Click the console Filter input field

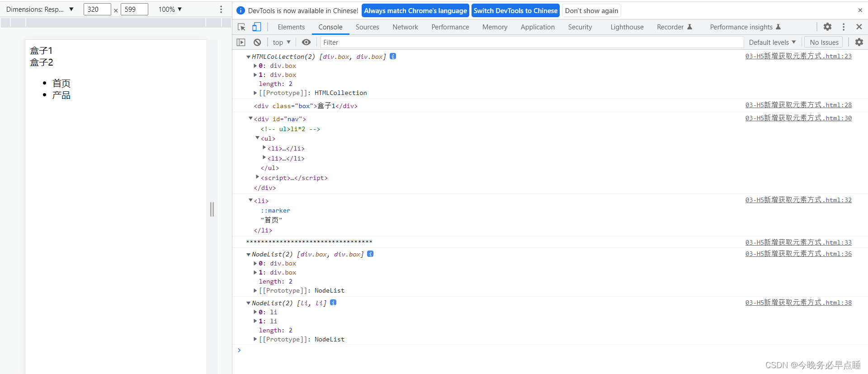pos(532,42)
